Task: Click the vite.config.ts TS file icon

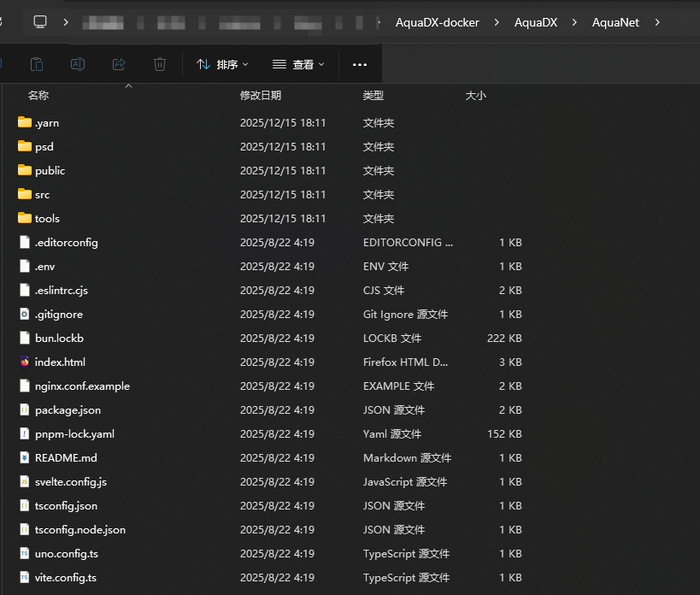Action: pyautogui.click(x=25, y=577)
